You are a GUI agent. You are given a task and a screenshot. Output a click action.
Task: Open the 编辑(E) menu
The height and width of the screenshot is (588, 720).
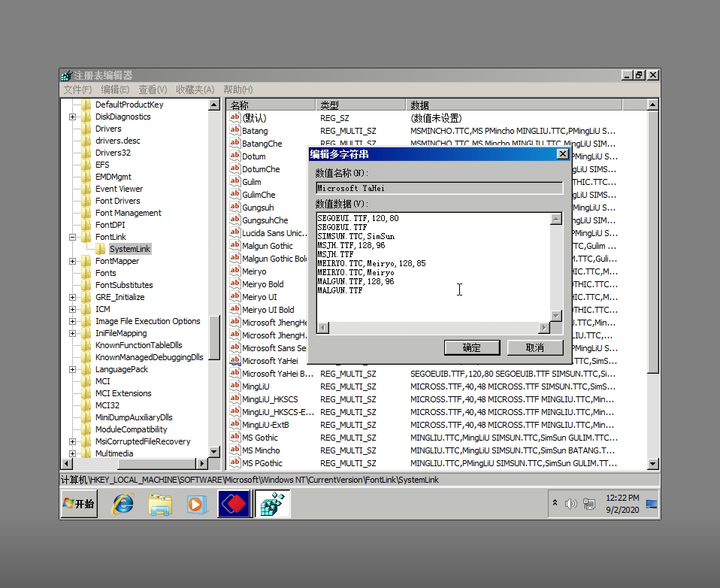pyautogui.click(x=115, y=89)
